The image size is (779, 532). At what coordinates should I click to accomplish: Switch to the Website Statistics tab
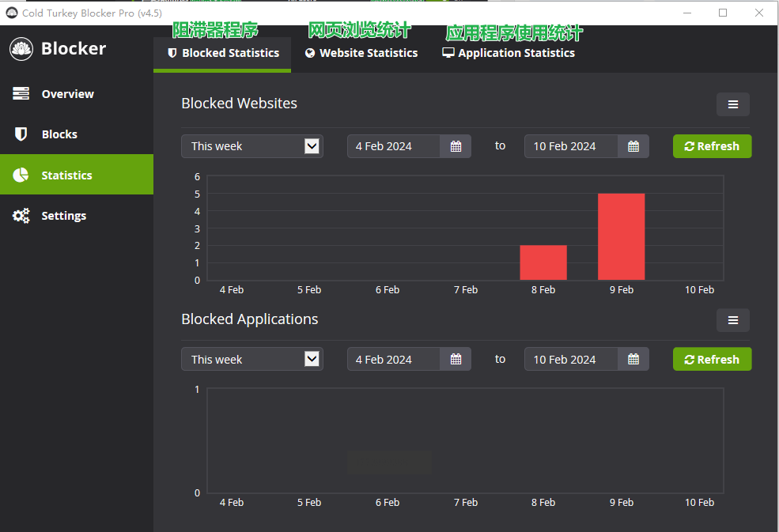tap(361, 53)
